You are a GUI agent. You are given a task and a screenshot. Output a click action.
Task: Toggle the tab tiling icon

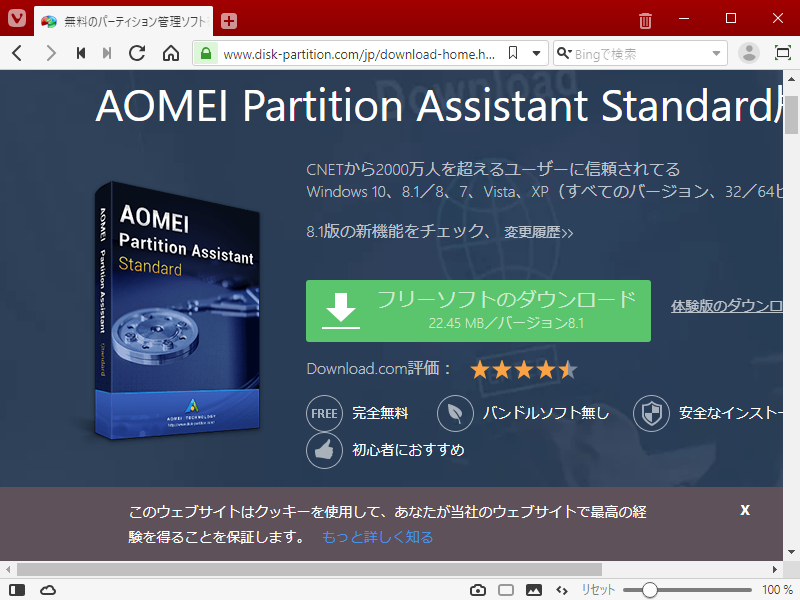pos(506,590)
